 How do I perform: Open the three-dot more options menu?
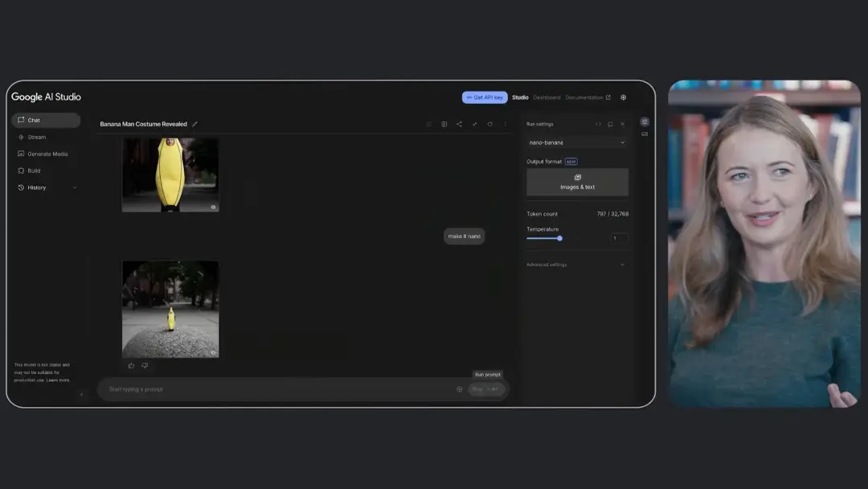click(505, 124)
